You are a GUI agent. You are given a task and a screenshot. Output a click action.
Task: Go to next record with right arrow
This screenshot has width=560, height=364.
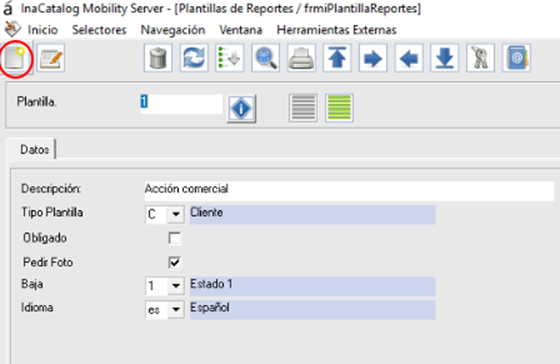click(x=373, y=58)
